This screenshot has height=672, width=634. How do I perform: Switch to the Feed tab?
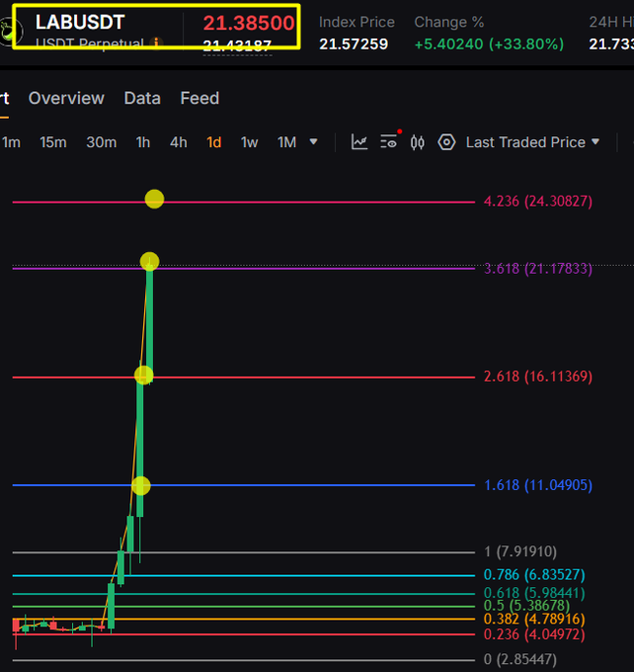(199, 98)
